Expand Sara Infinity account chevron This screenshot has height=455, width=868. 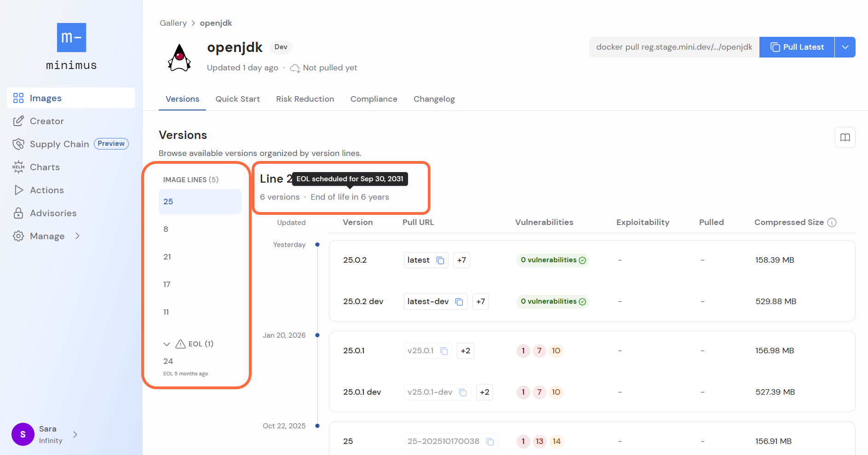(x=75, y=434)
